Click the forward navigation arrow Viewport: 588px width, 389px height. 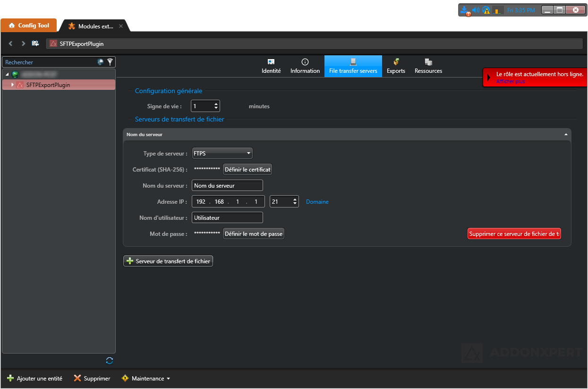point(23,43)
